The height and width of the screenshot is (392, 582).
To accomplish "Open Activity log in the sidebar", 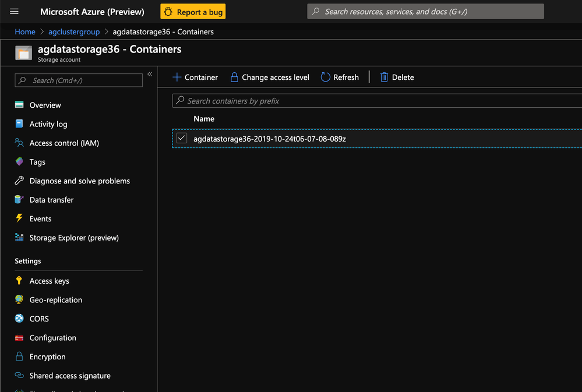I will coord(48,124).
